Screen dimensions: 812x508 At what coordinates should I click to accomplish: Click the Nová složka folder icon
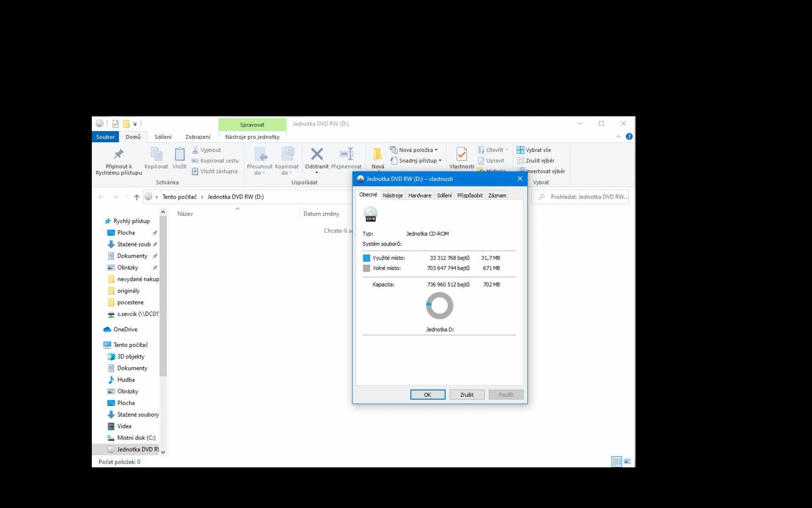click(378, 154)
